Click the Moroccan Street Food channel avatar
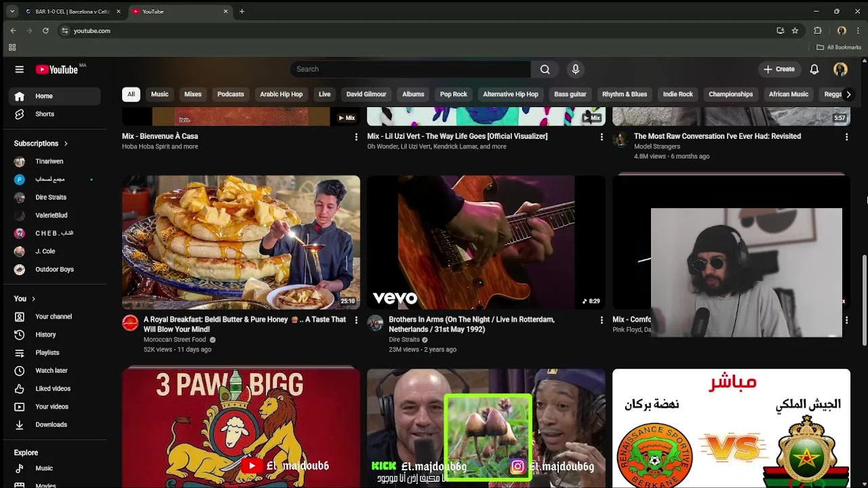Image resolution: width=868 pixels, height=488 pixels. [130, 323]
